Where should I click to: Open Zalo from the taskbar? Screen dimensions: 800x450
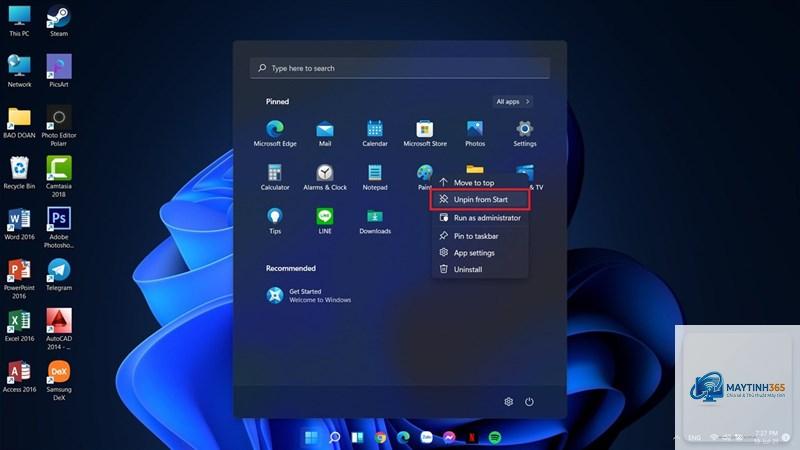pos(426,437)
